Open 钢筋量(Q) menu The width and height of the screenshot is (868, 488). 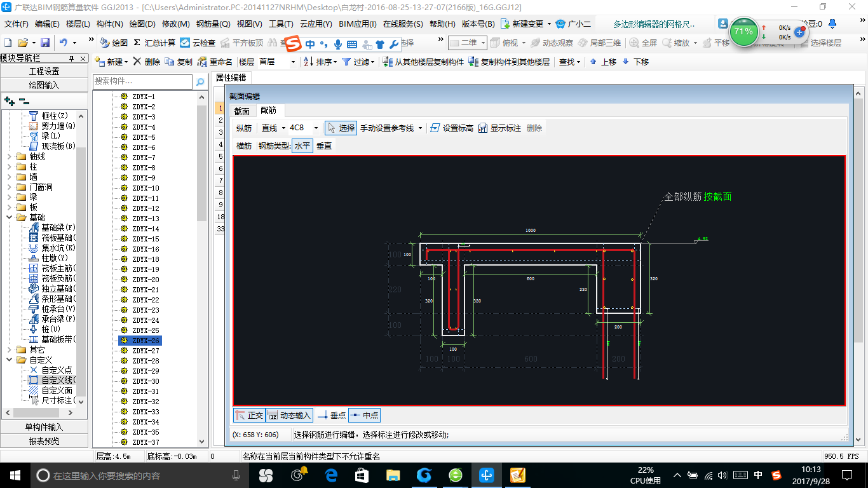pyautogui.click(x=214, y=24)
